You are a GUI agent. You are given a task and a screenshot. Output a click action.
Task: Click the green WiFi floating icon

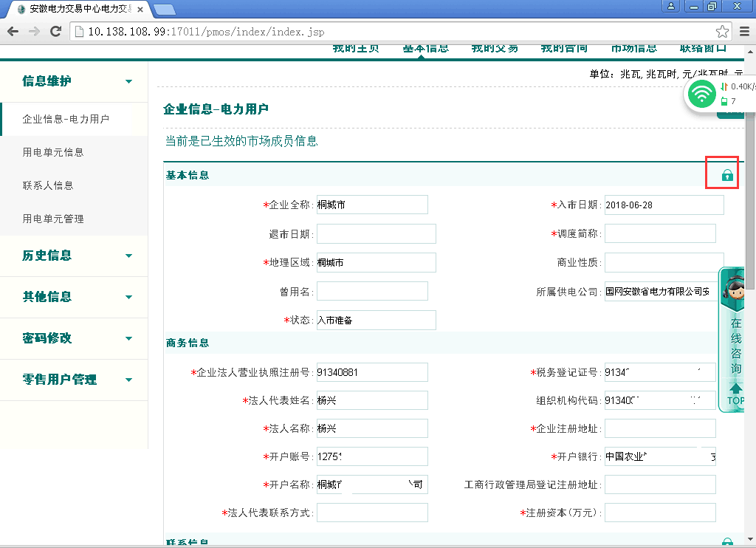pos(701,94)
